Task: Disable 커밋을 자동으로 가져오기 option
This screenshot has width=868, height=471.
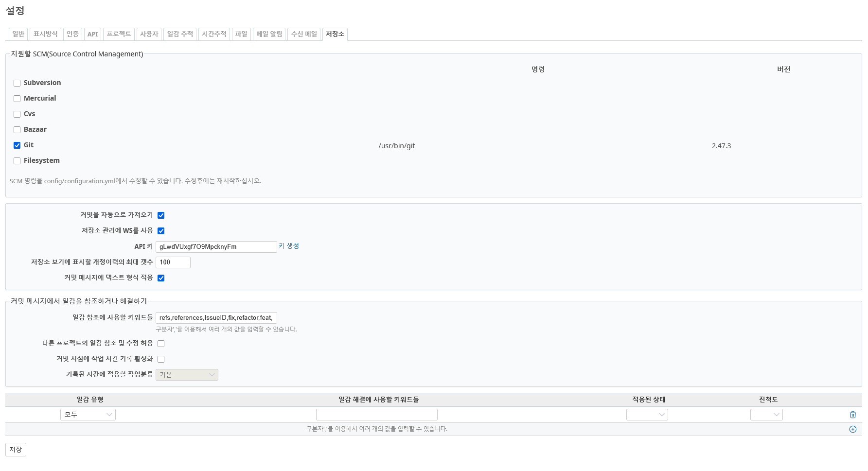Action: [x=160, y=215]
